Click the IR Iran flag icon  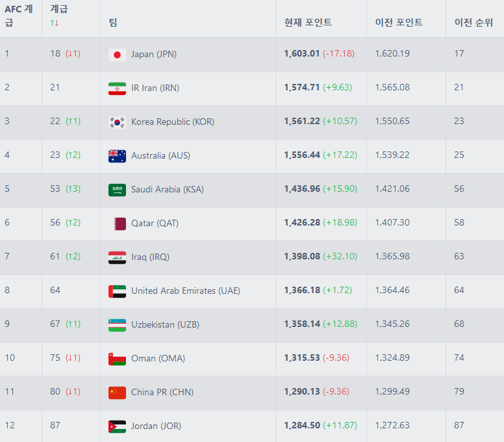(x=117, y=88)
